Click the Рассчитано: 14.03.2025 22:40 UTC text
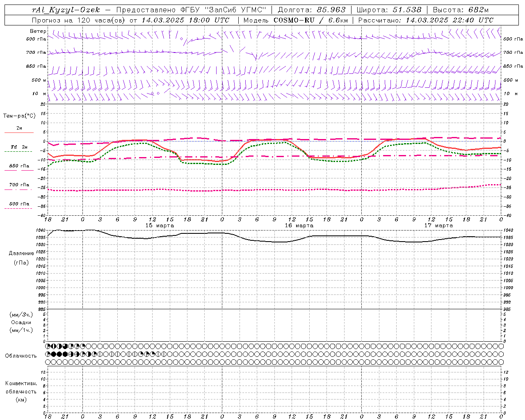This screenshot has height=420, width=525. pyautogui.click(x=426, y=20)
